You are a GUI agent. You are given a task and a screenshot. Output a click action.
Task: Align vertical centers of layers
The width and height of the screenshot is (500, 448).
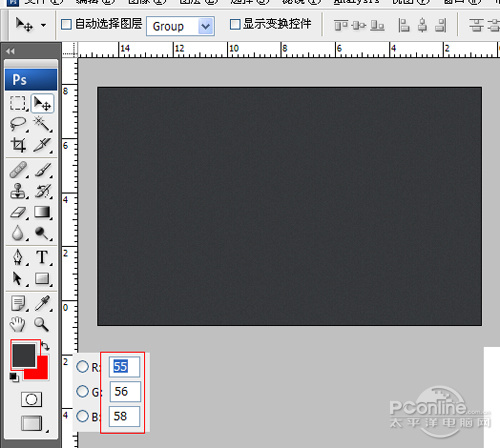click(359, 25)
